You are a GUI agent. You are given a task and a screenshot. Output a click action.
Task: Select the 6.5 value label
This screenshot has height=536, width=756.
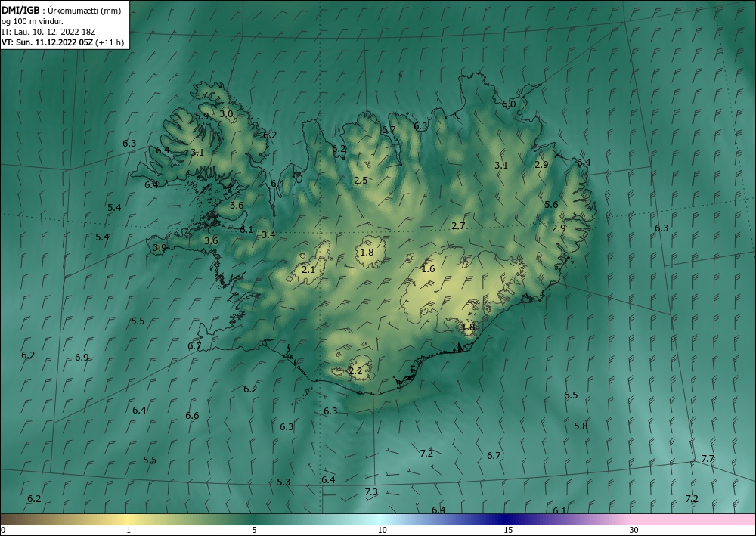(x=571, y=395)
